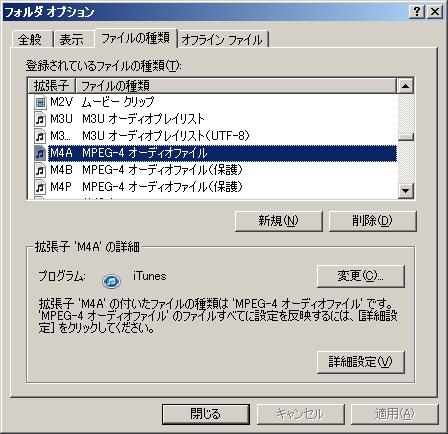Click the 閉じる button
Screen dimensions: 448x434
click(206, 414)
